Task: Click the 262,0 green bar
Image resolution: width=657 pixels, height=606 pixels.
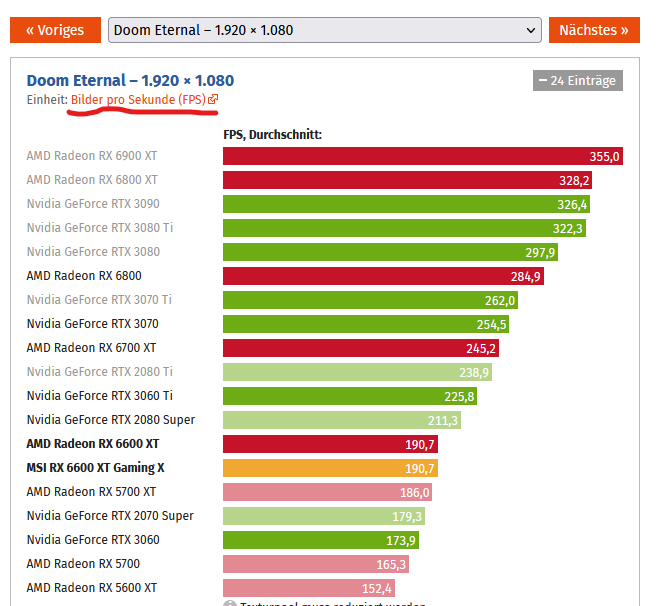Action: (370, 300)
